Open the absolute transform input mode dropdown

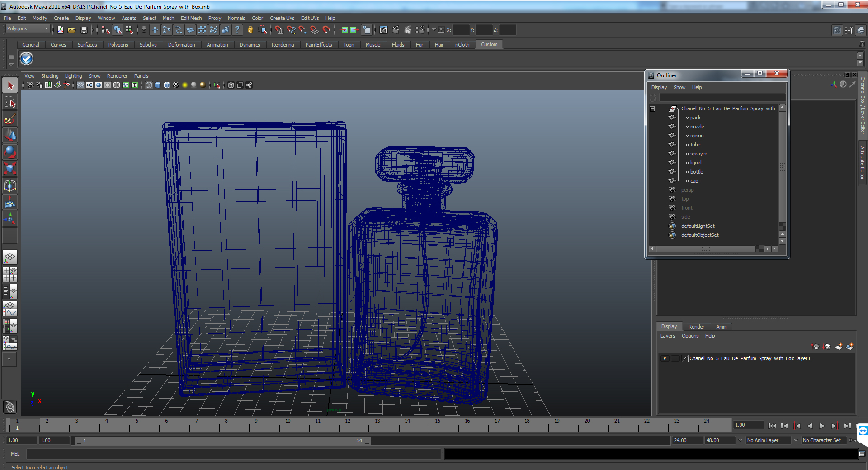click(x=434, y=30)
